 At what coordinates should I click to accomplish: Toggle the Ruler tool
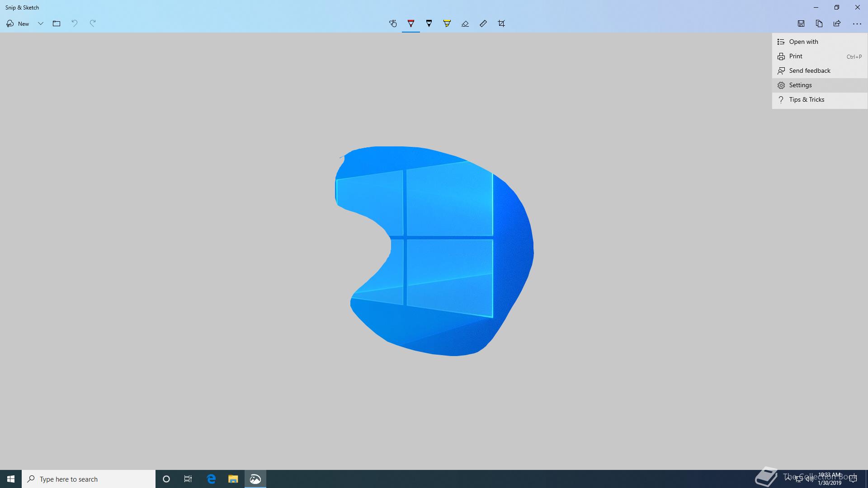(483, 23)
